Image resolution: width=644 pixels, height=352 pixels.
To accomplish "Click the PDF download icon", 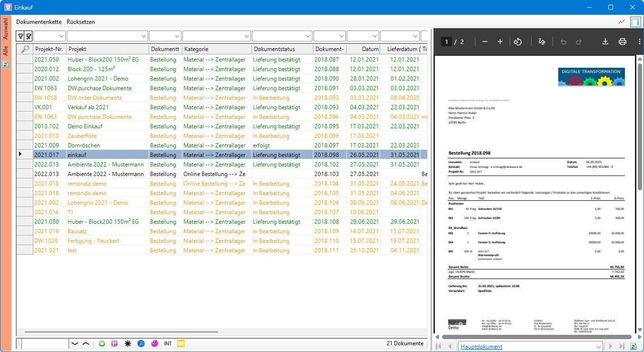I will coord(605,41).
